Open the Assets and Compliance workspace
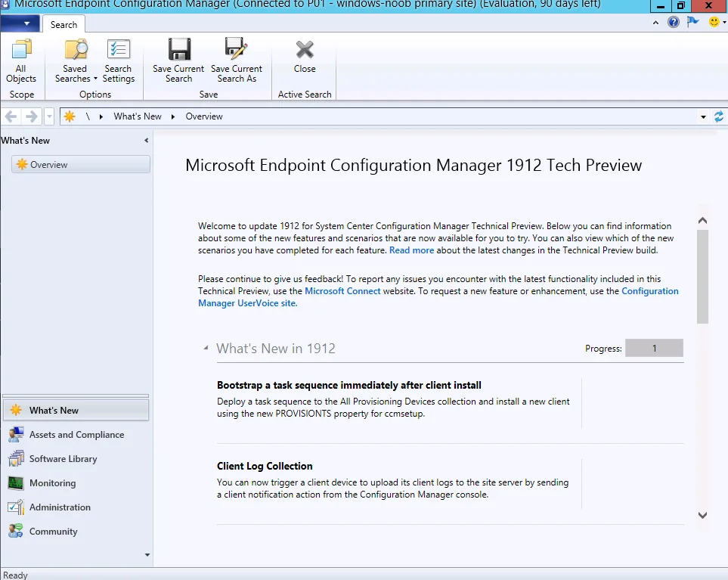The width and height of the screenshot is (728, 580). click(76, 435)
